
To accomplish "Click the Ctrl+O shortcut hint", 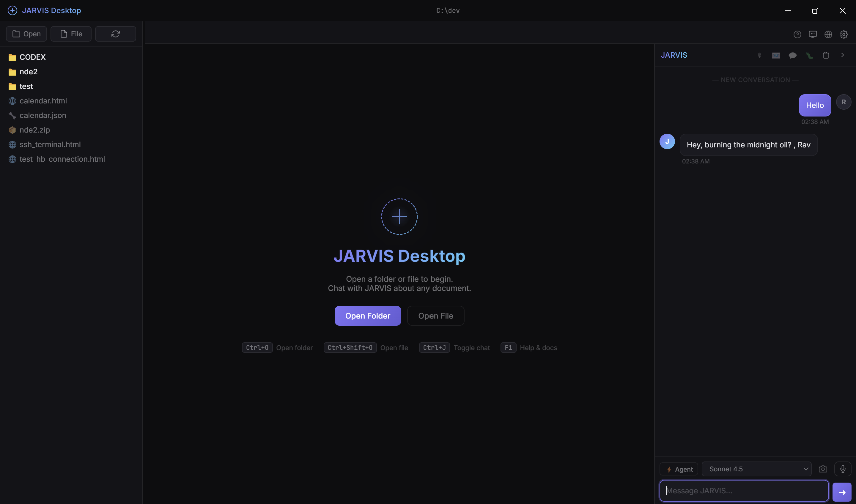I will coord(257,348).
